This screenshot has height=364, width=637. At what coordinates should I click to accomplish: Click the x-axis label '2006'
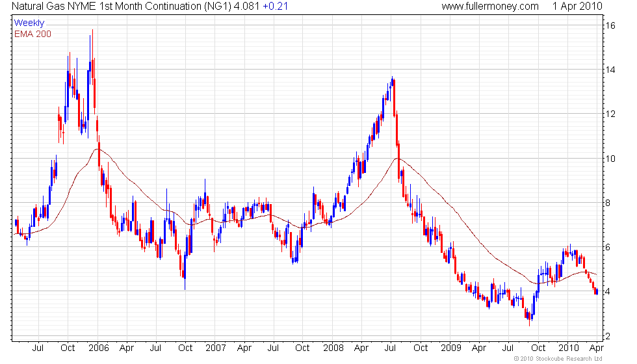point(99,348)
